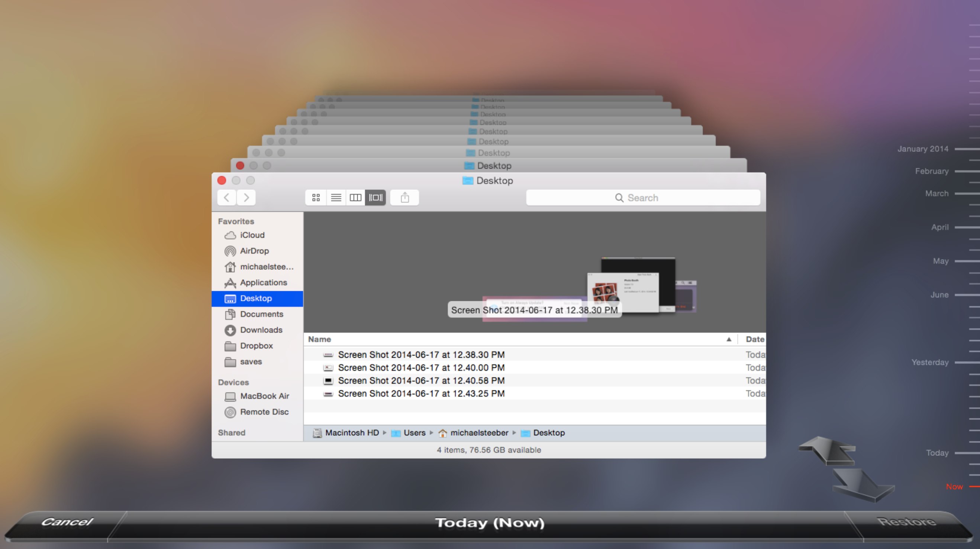
Task: Click the Search field
Action: click(x=643, y=198)
